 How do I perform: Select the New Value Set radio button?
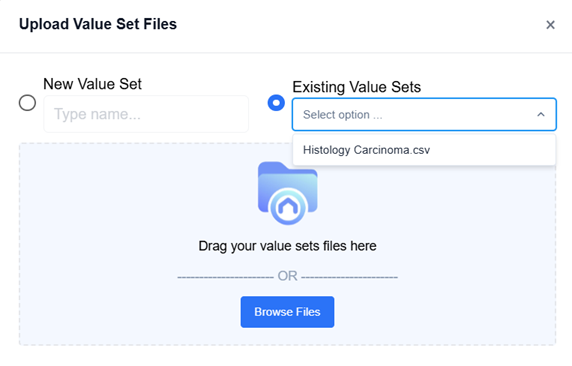point(27,103)
